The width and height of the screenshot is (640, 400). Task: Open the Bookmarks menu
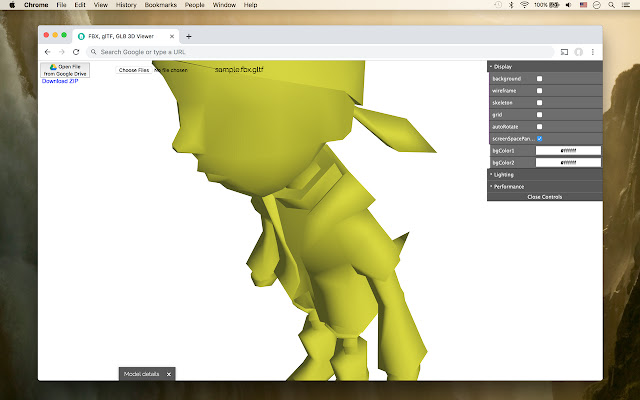tap(161, 5)
